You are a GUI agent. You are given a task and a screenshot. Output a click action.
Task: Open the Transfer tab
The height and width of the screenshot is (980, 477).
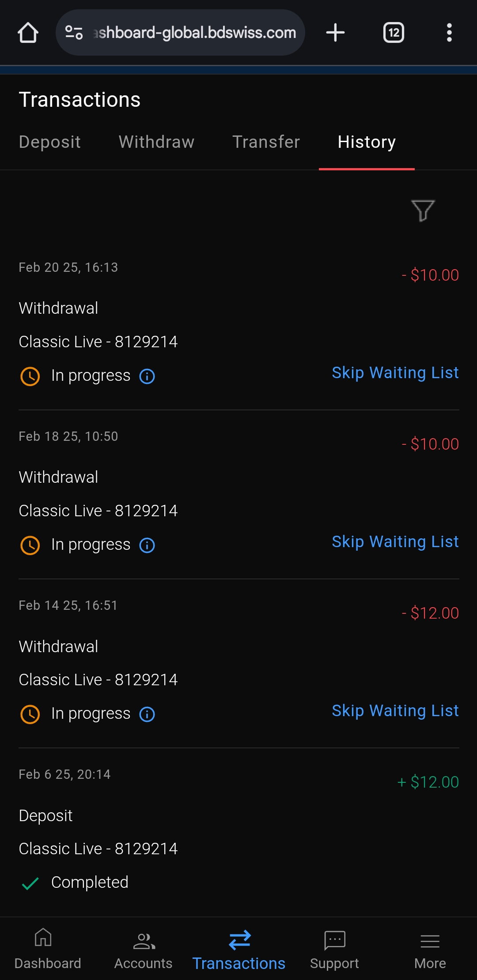pyautogui.click(x=266, y=142)
